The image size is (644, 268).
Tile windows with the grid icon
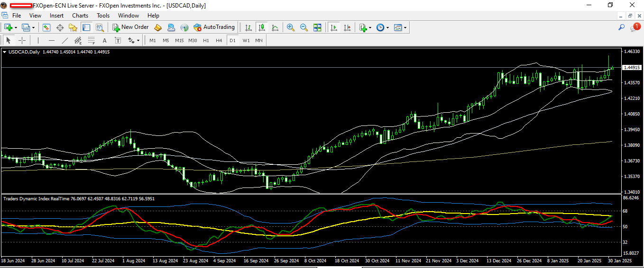tap(317, 27)
